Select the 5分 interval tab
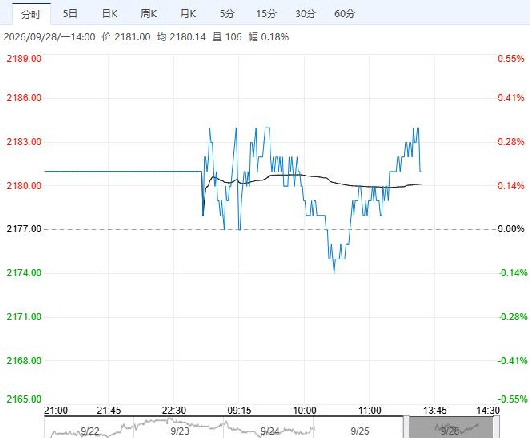Image resolution: width=530 pixels, height=438 pixels. click(227, 14)
